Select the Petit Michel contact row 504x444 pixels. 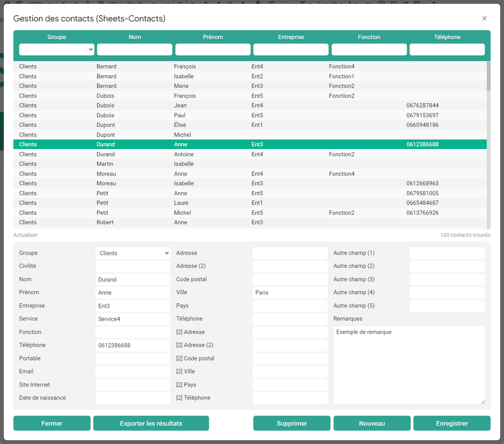250,213
